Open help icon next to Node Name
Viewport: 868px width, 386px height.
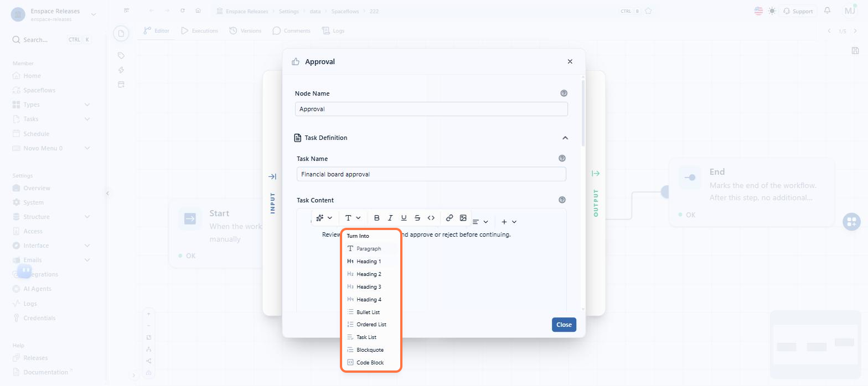(564, 93)
